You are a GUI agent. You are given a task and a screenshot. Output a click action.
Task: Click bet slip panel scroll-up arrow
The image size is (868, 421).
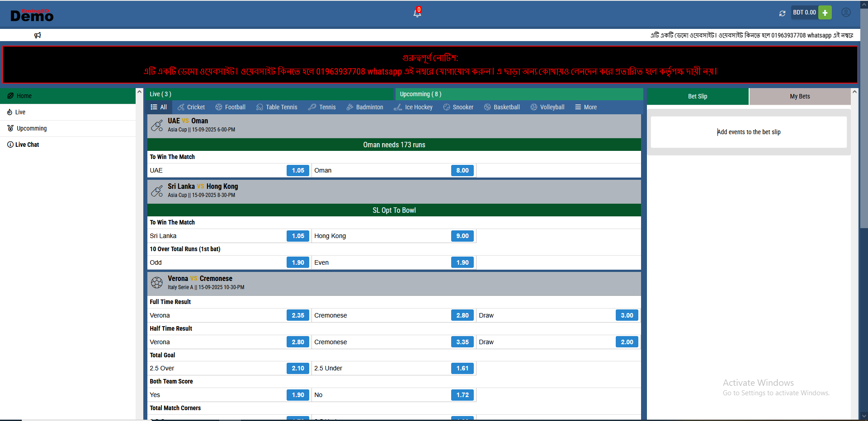[x=854, y=92]
